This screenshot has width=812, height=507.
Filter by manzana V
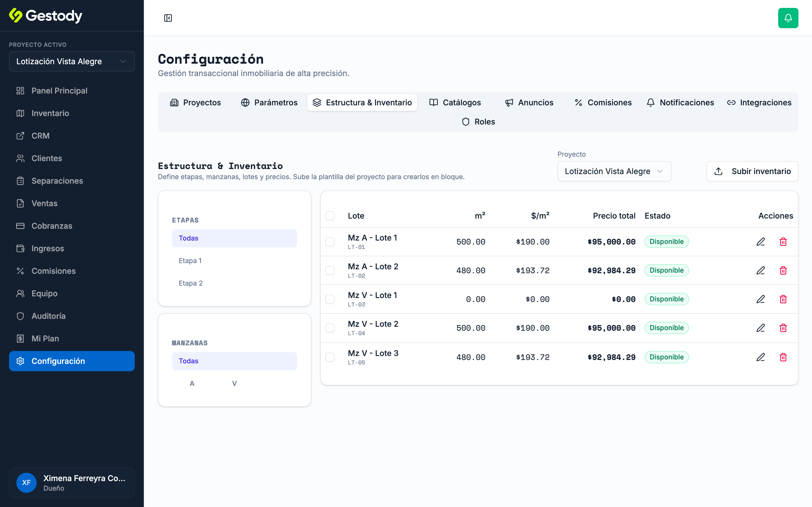[235, 384]
